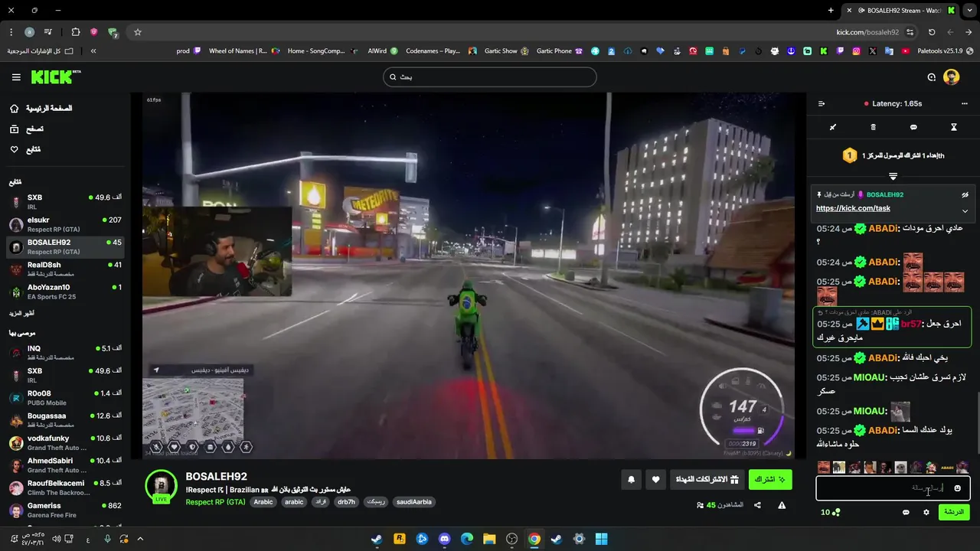This screenshot has height=551, width=980.
Task: Collapse the chat panel with the arrow icon
Action: pyautogui.click(x=822, y=103)
